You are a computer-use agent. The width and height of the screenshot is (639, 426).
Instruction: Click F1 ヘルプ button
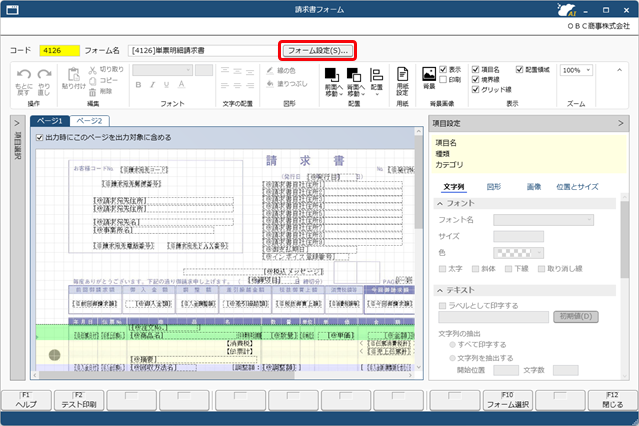(x=26, y=400)
